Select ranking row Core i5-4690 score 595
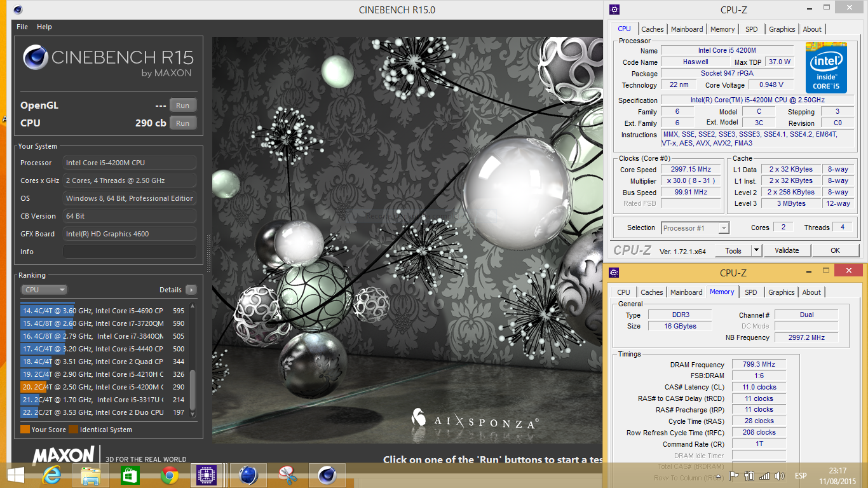 pos(104,311)
